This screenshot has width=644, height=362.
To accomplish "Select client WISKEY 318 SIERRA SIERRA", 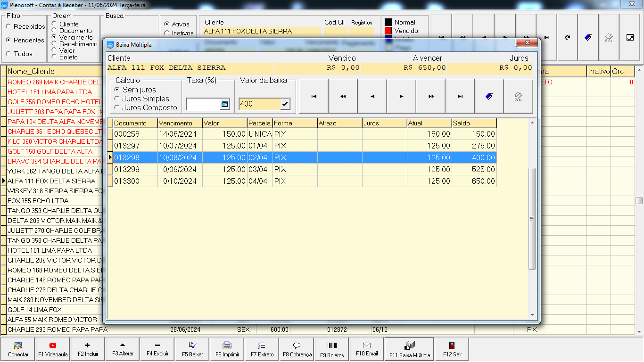I will 54,191.
